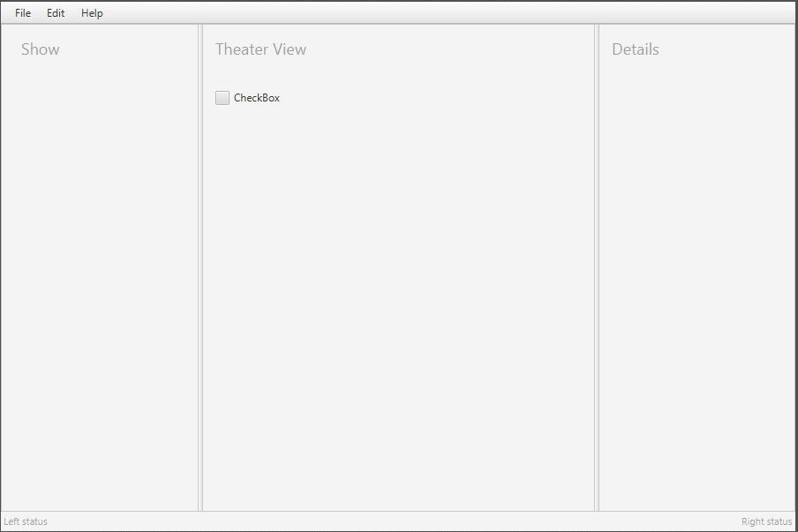
Task: Click the divider between Theater View and Details
Action: 598,265
